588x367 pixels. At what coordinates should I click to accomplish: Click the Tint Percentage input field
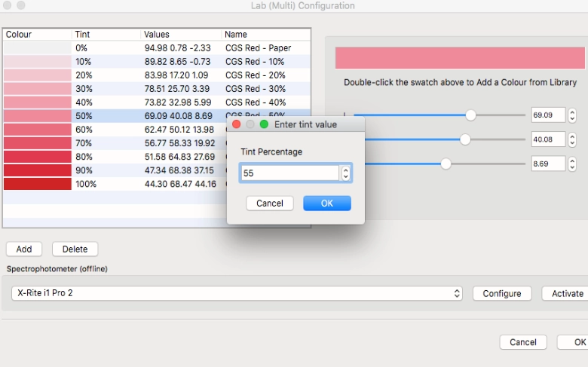tap(290, 173)
